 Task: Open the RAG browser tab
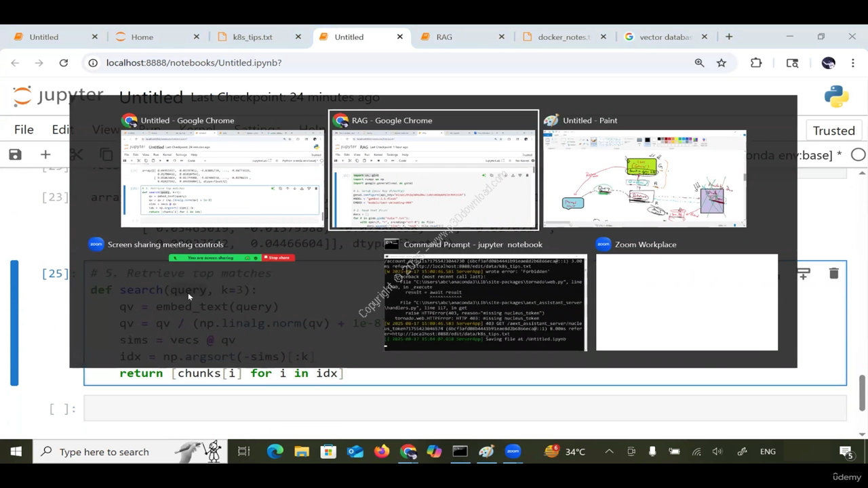pyautogui.click(x=444, y=37)
